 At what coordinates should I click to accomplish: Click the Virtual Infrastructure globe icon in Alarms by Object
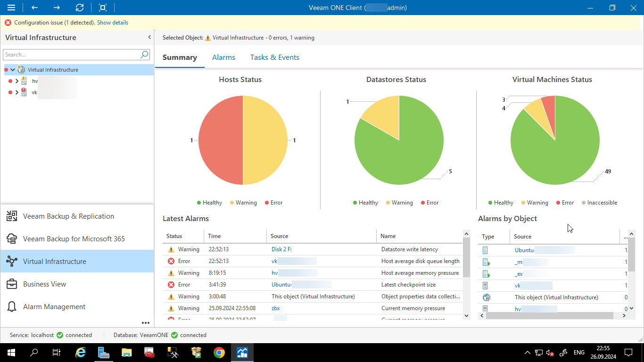[486, 297]
